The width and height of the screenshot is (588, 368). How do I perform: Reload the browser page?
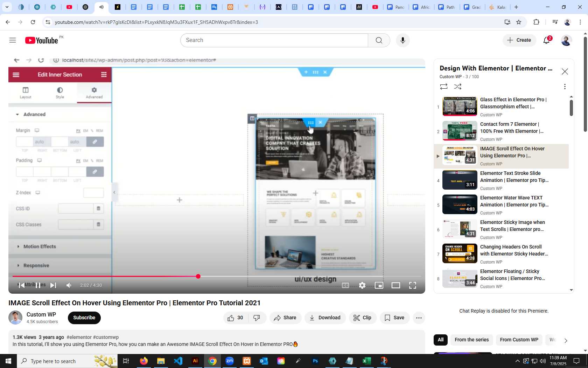point(33,22)
